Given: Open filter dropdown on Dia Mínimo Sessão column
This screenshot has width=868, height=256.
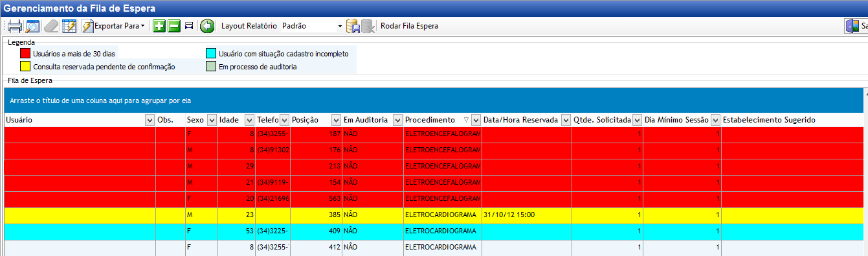Looking at the screenshot, I should click(715, 120).
